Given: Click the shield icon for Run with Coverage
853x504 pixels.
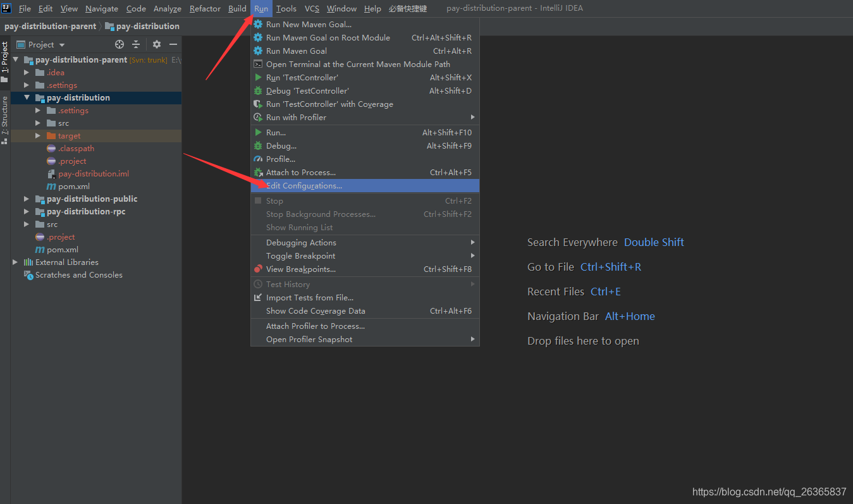Looking at the screenshot, I should tap(258, 104).
